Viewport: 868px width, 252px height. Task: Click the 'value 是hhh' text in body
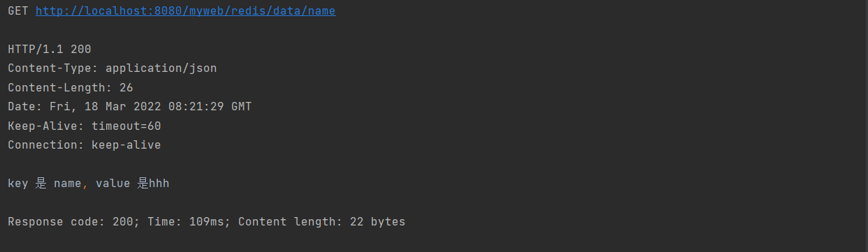tap(132, 184)
